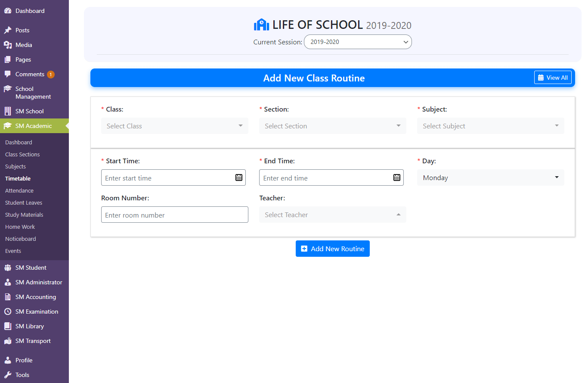This screenshot has width=588, height=383.
Task: Click the Dashboard gauge icon in sidebar
Action: (x=7, y=11)
